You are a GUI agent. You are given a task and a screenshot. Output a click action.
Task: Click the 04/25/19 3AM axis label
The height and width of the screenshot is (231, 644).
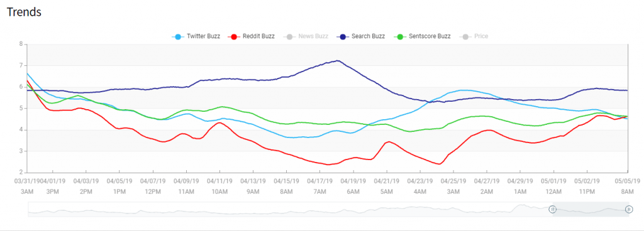pos(453,186)
